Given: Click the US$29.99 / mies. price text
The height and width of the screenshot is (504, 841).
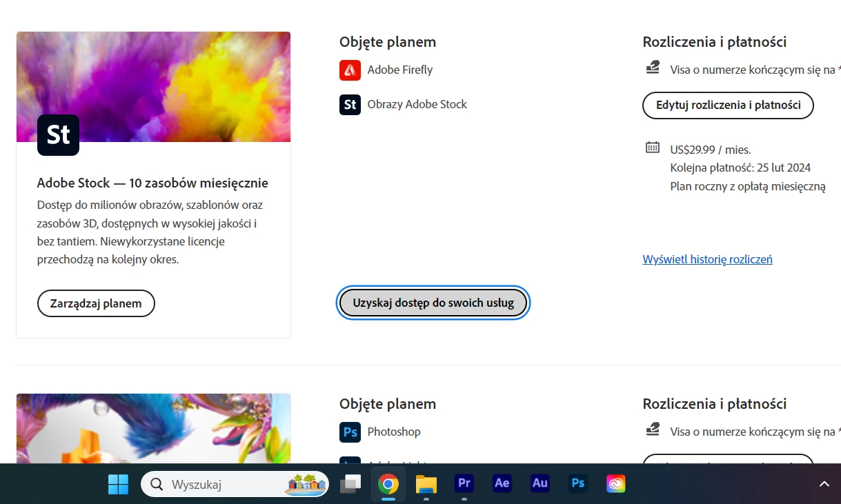Looking at the screenshot, I should click(x=711, y=150).
